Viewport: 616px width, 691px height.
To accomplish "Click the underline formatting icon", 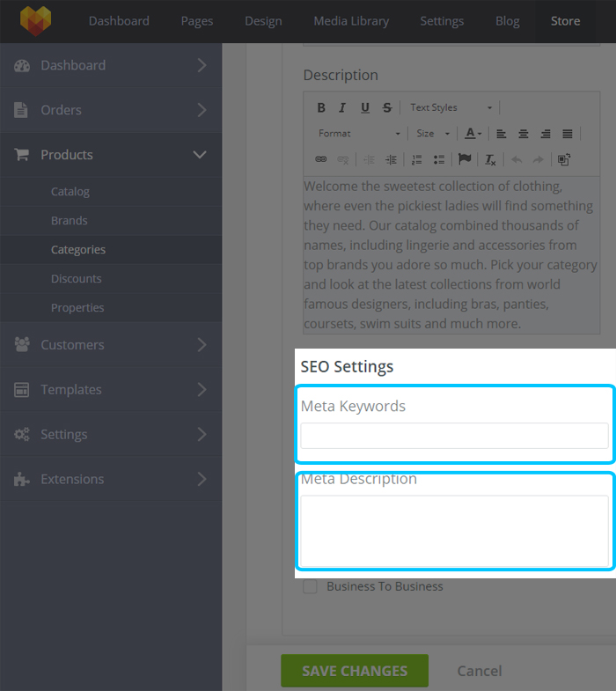I will tap(365, 107).
